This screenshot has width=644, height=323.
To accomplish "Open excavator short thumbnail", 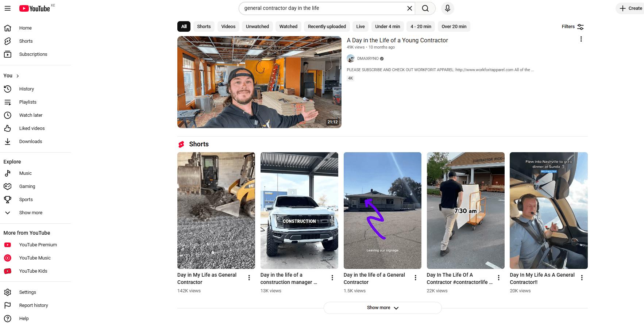I will pyautogui.click(x=216, y=211).
